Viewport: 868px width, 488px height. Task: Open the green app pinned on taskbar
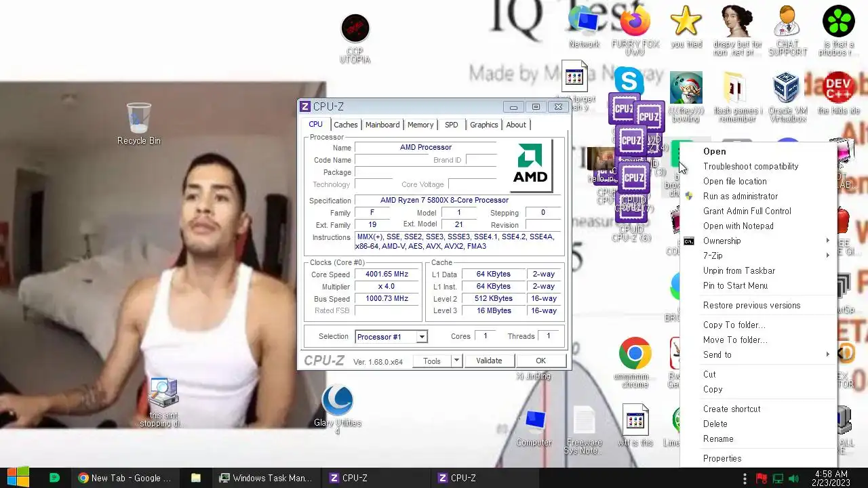55,478
